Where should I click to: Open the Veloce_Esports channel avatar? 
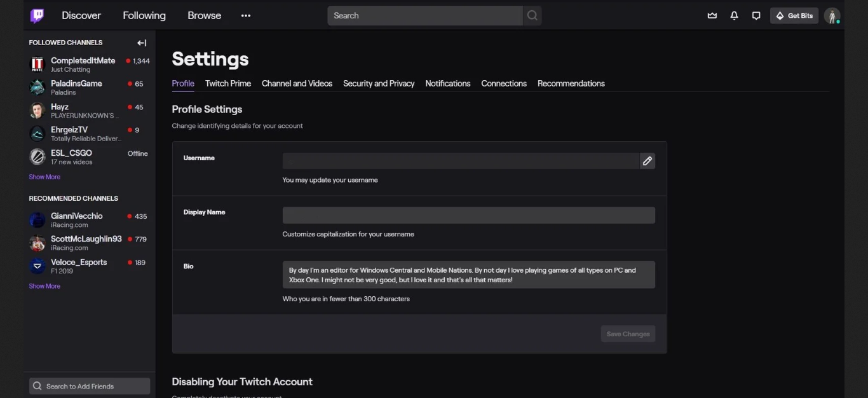point(37,266)
